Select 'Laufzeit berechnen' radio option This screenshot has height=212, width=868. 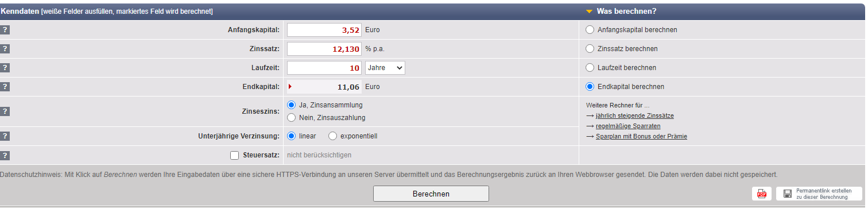(590, 68)
